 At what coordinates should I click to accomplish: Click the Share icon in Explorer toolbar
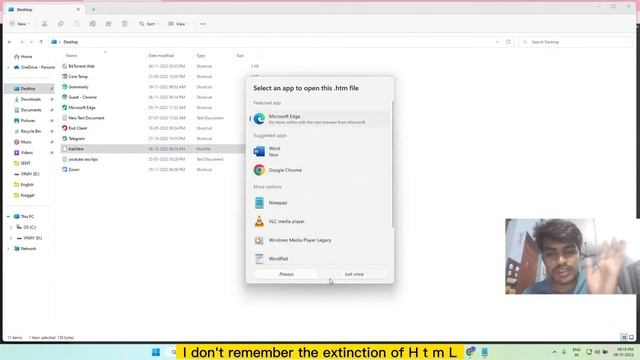tap(109, 24)
